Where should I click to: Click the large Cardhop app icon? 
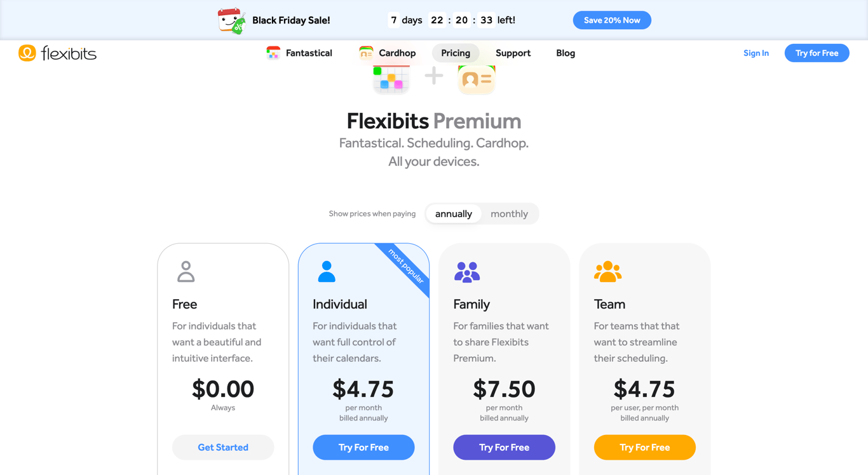477,79
